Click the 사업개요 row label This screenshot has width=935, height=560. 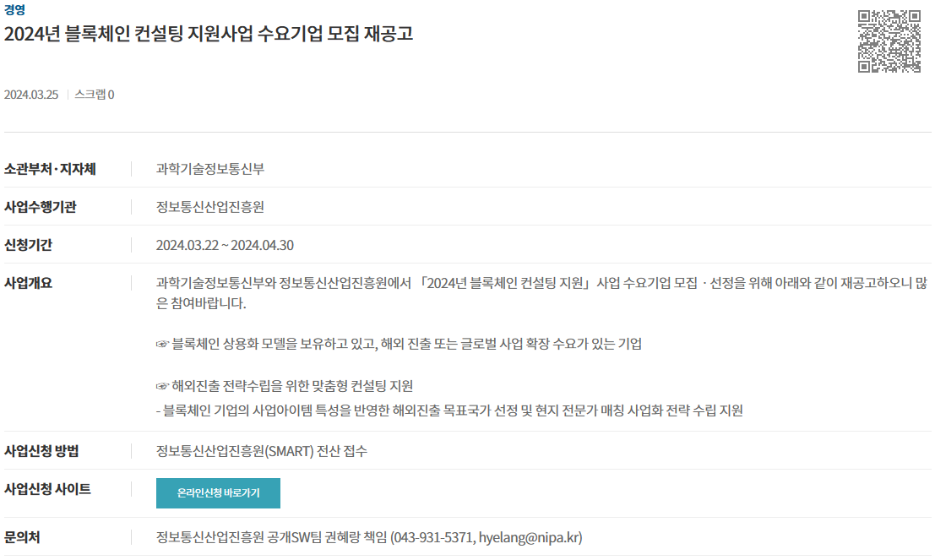(28, 283)
